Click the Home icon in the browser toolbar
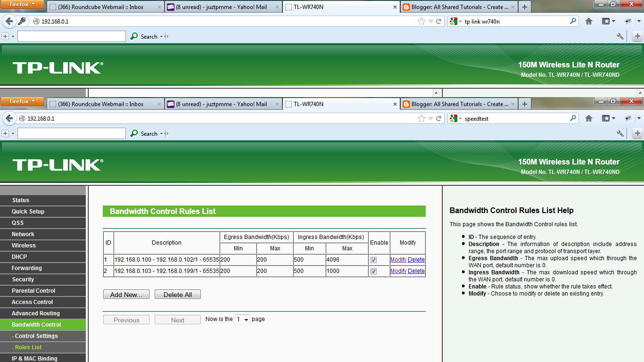Viewport: 644px width, 362px height. click(588, 118)
